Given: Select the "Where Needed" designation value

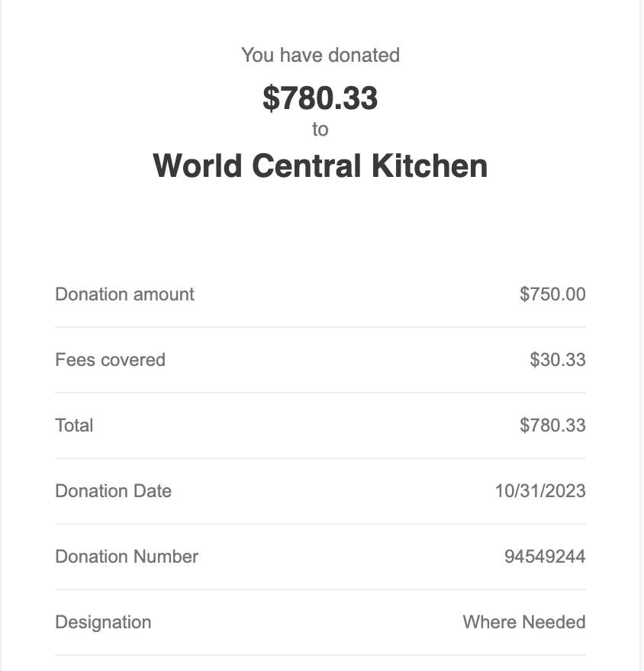Looking at the screenshot, I should pos(524,621).
